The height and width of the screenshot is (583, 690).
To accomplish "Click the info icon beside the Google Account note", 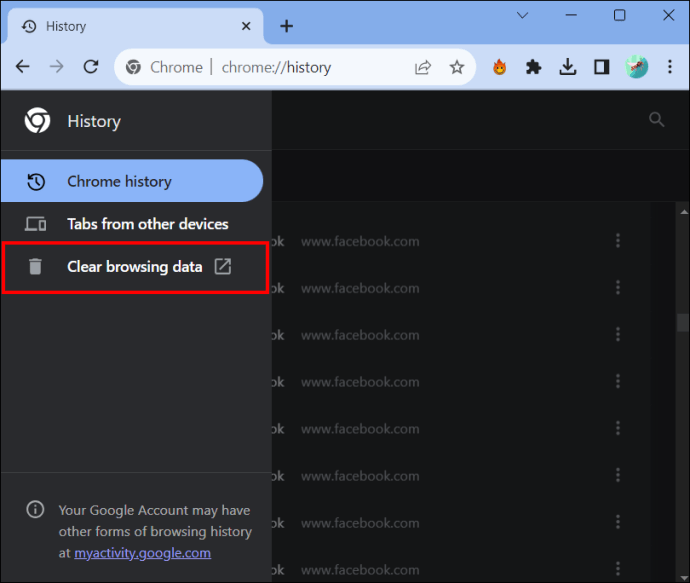I will pos(35,510).
